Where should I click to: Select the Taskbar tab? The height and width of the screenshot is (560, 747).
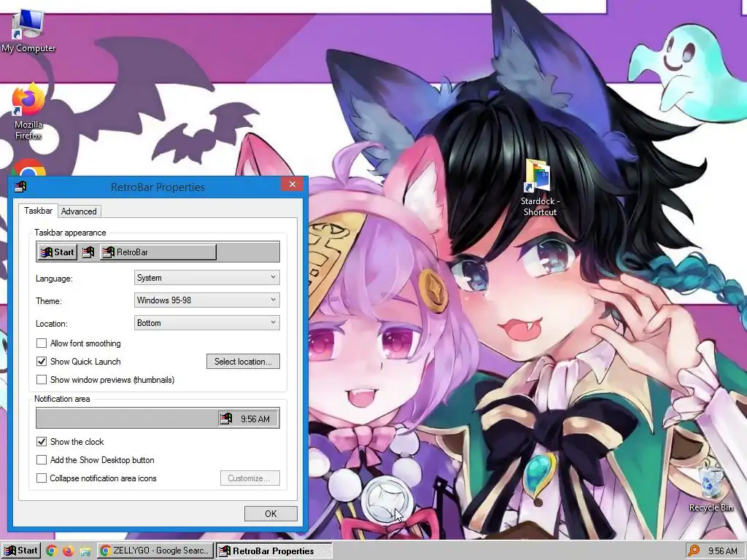click(x=38, y=211)
